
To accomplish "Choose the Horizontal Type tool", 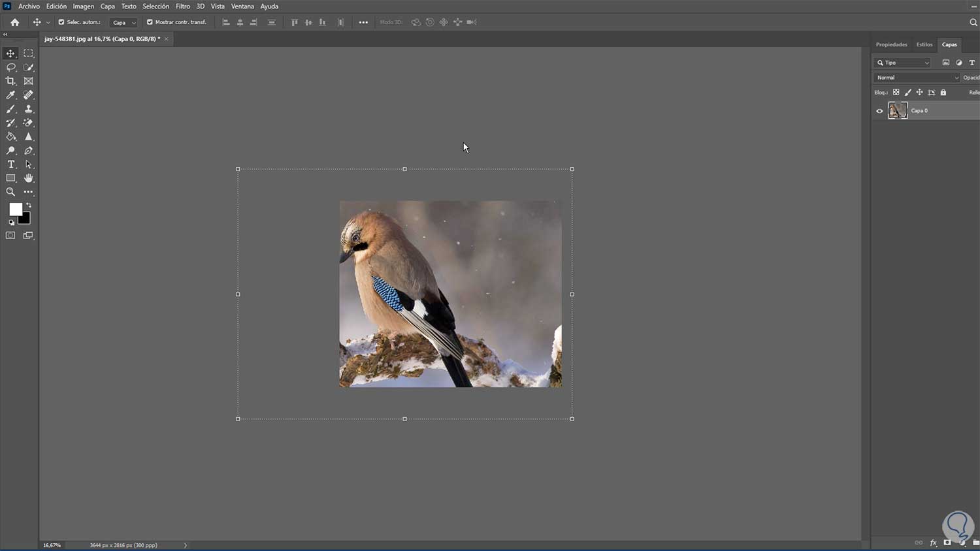I will (10, 165).
